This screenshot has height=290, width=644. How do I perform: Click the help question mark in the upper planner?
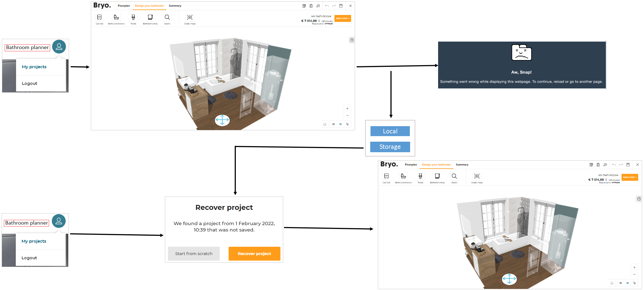click(x=352, y=40)
